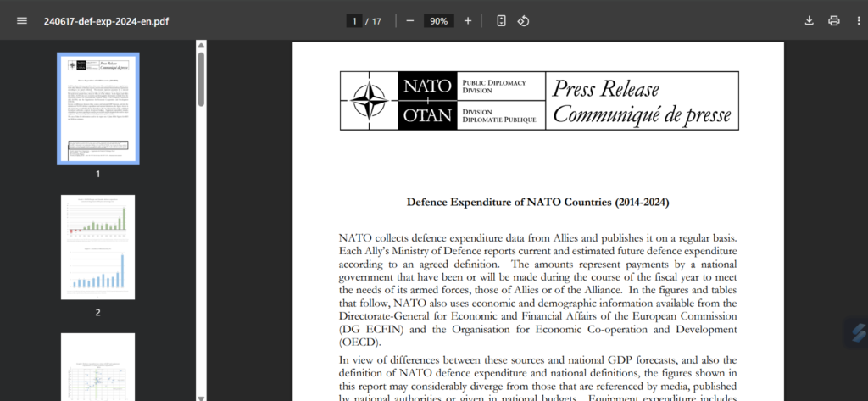This screenshot has height=401, width=868.
Task: Click the NATO OTAN black logo block
Action: pyautogui.click(x=427, y=101)
